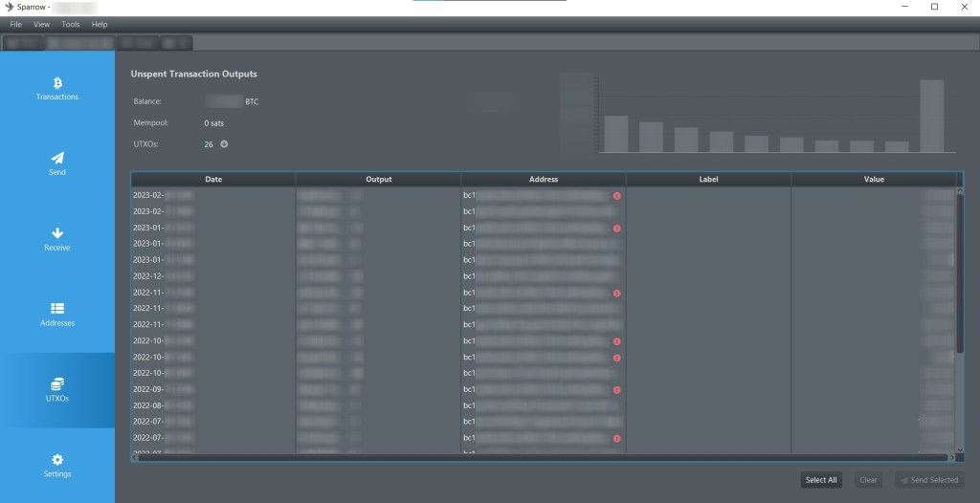Sort table by Value column header
980x503 pixels.
(874, 179)
